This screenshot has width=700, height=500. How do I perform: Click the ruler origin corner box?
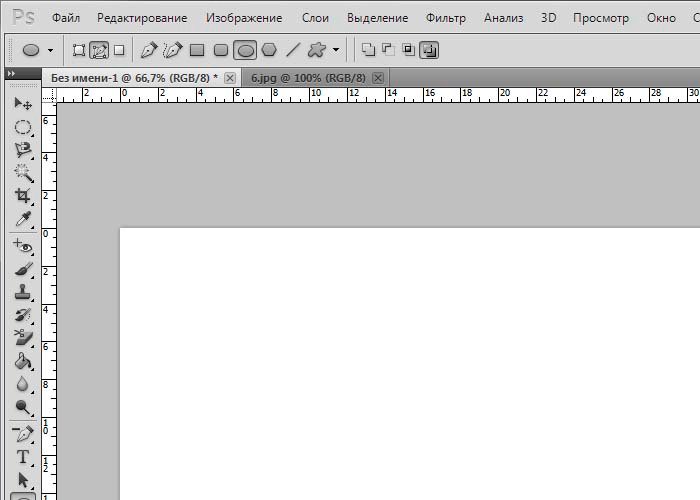pyautogui.click(x=49, y=94)
